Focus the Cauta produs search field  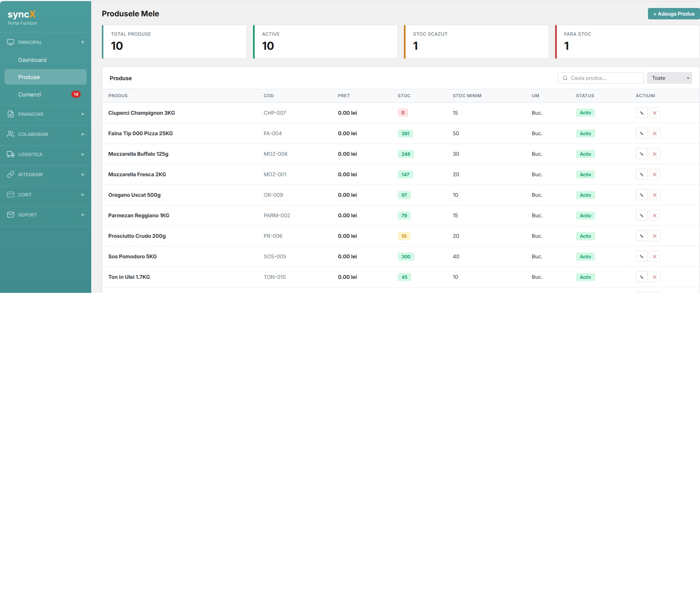(600, 78)
